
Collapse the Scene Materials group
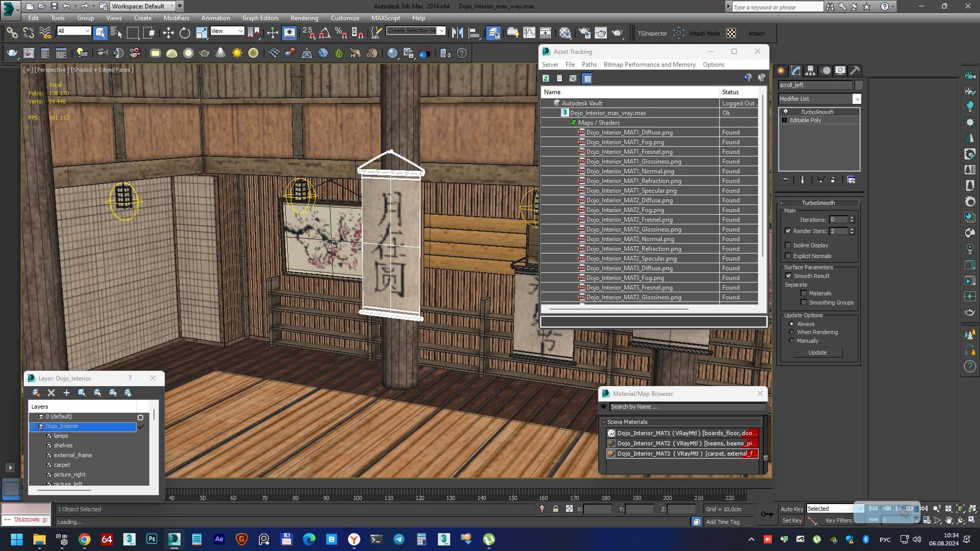(604, 422)
